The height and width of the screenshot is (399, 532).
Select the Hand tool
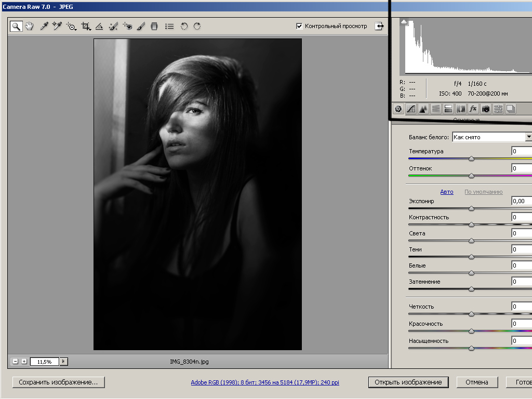click(29, 26)
